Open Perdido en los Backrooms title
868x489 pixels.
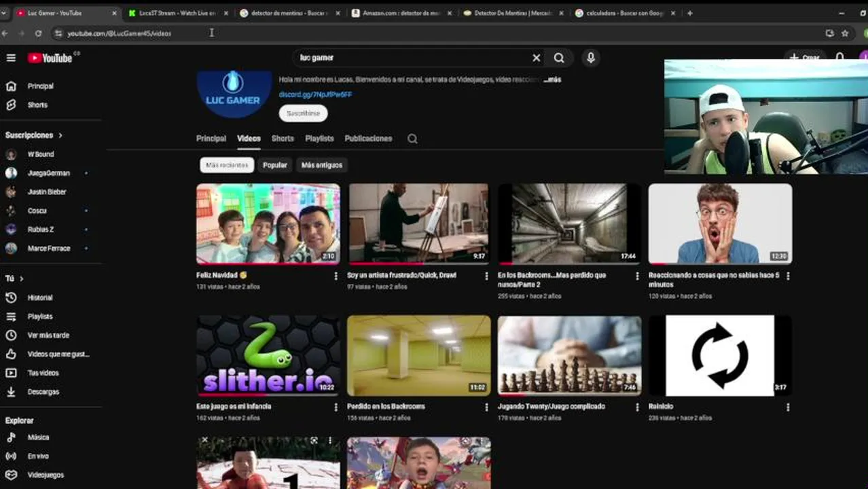[386, 406]
